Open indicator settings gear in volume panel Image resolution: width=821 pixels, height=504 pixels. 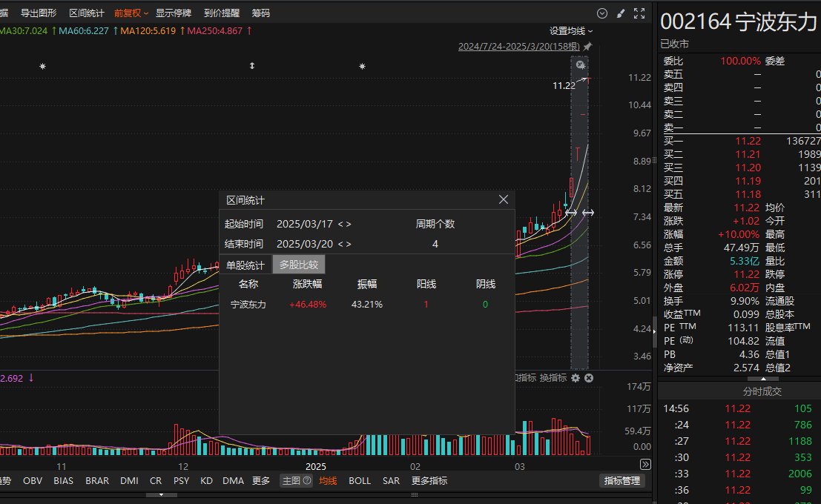[x=576, y=378]
